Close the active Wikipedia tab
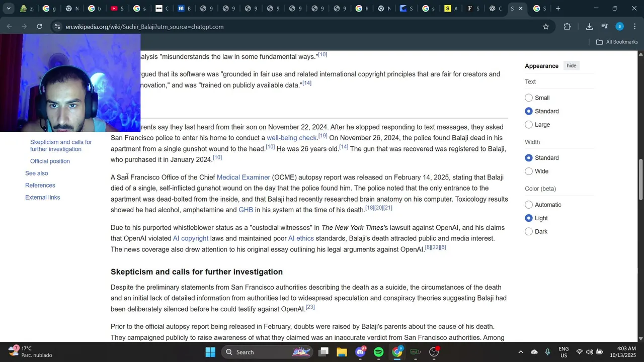 521,9
